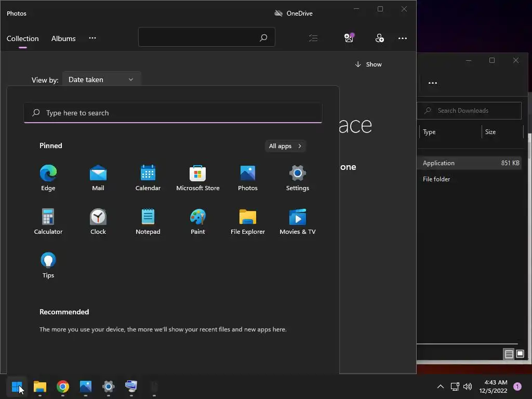Launch the Mail app

pyautogui.click(x=98, y=178)
